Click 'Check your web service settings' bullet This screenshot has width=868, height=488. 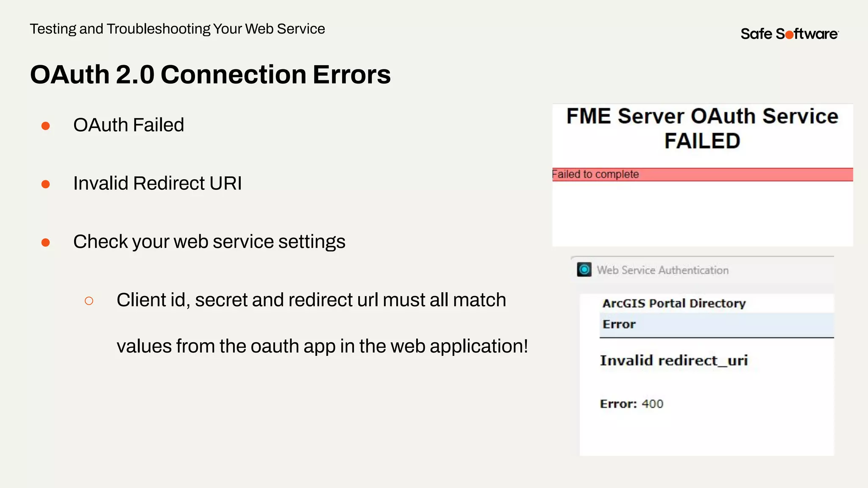(x=209, y=242)
